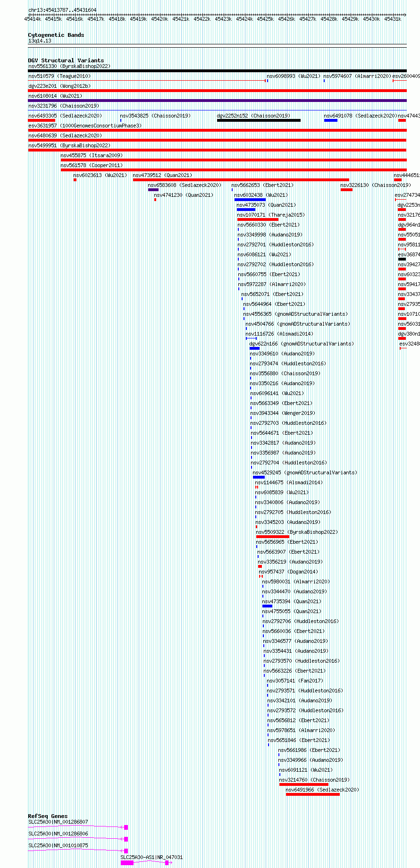Open nsv455875 (Itsara2009) variant
This screenshot has height=868, width=420.
tap(92, 155)
